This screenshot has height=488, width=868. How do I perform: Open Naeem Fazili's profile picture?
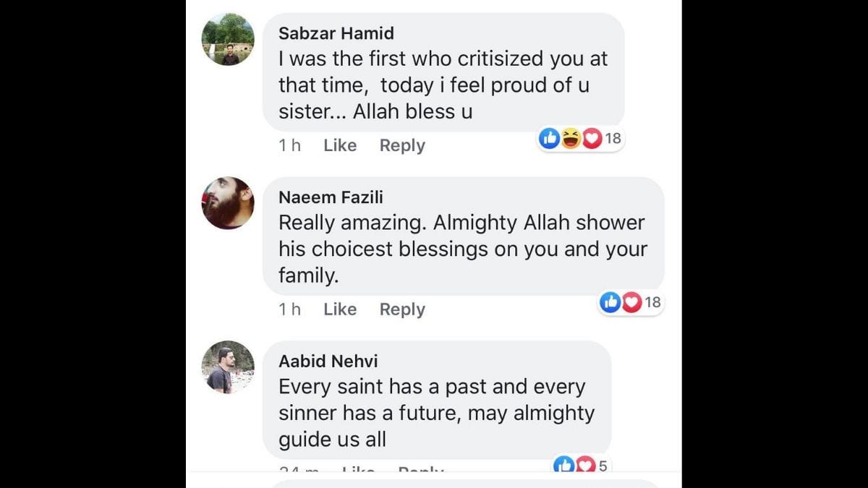[228, 203]
